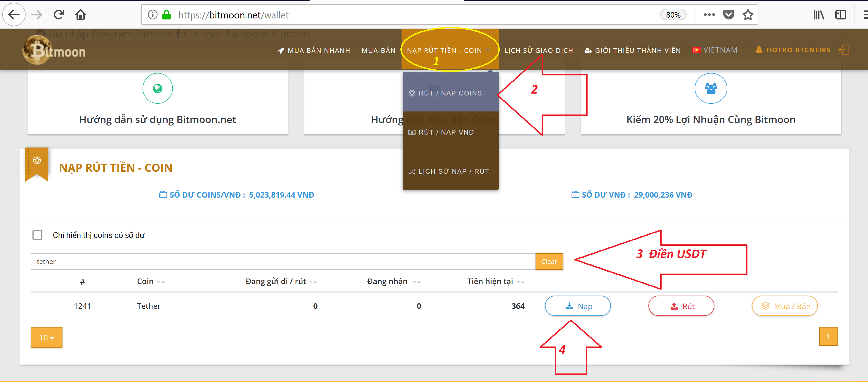The image size is (868, 382).
Task: Enable Chỉ hiển thị coins có số dư
Action: coord(37,235)
